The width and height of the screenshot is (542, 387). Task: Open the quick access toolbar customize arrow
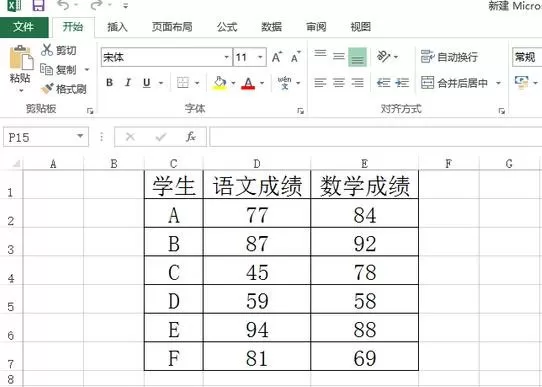pos(125,6)
